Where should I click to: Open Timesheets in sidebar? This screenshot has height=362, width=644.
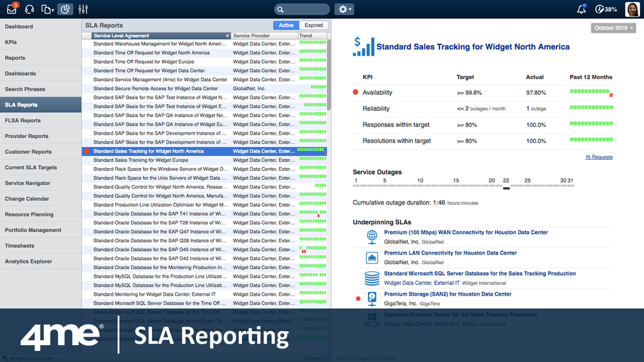41,245
